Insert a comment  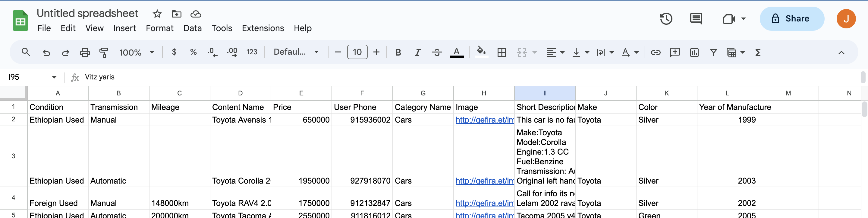675,52
